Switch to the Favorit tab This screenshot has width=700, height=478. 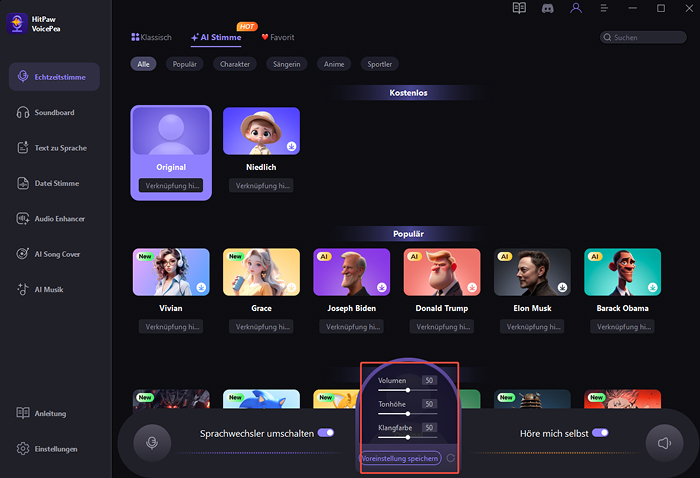[278, 38]
